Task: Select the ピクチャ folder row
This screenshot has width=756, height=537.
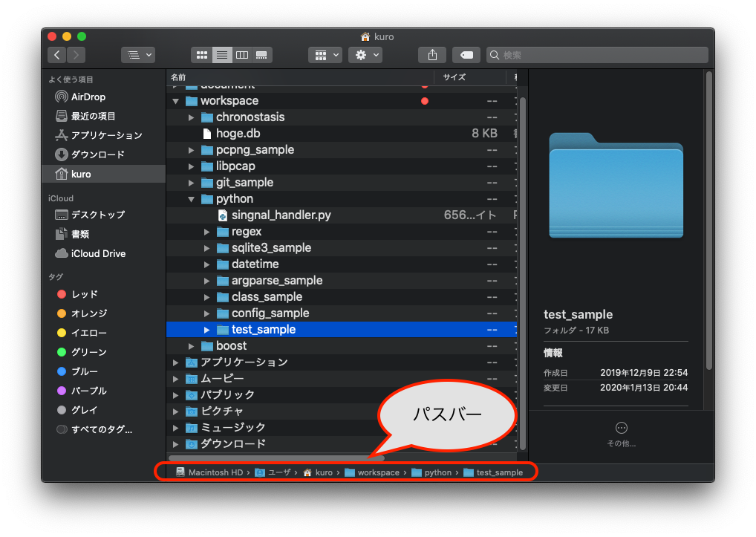Action: pos(342,411)
